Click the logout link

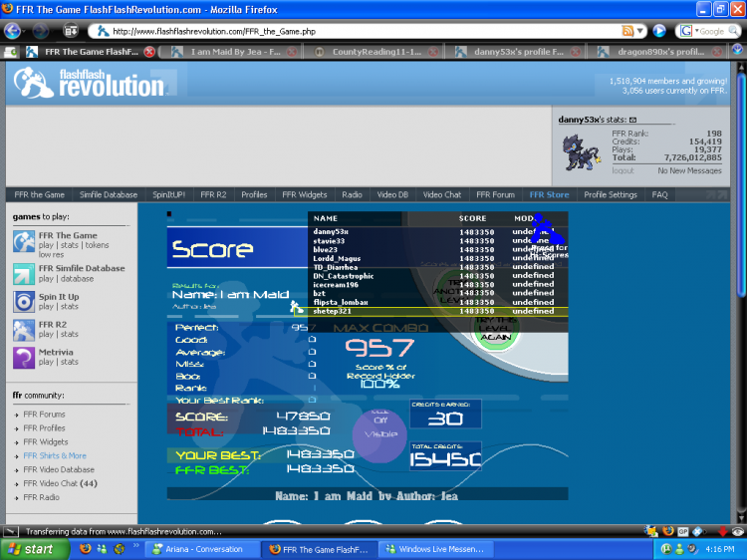pos(622,170)
